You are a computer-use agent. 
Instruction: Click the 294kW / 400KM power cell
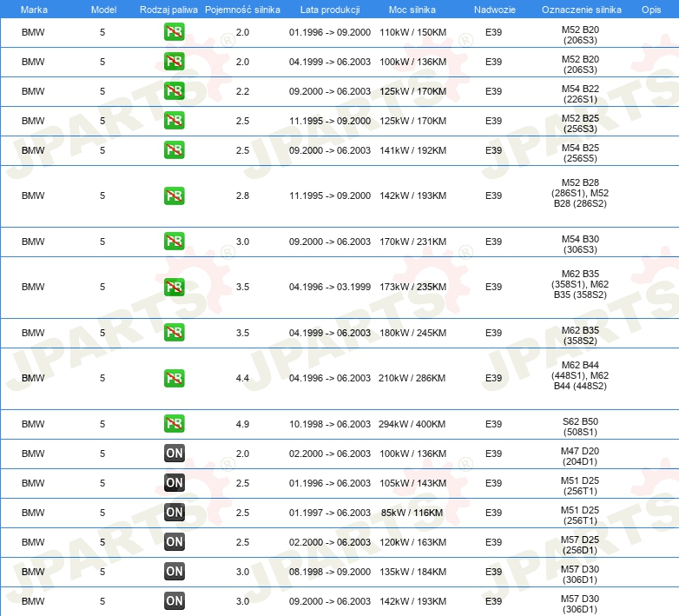[x=412, y=424]
